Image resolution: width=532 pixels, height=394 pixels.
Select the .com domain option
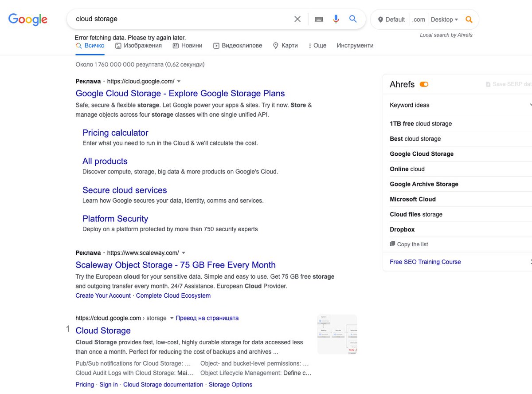click(x=419, y=20)
